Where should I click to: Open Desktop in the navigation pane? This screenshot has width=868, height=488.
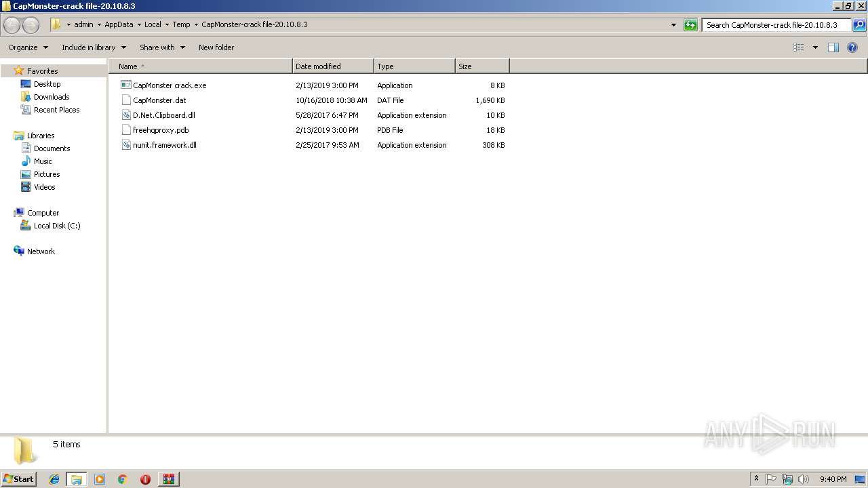(47, 84)
